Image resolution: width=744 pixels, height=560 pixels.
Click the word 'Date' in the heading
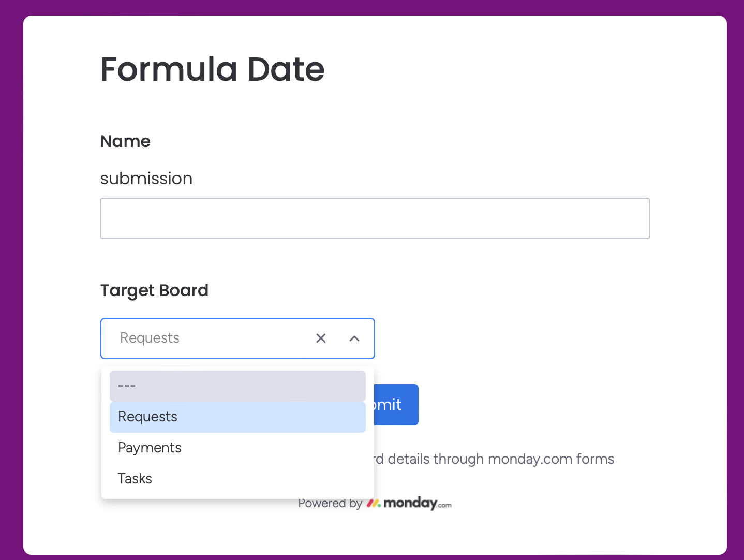pos(286,69)
